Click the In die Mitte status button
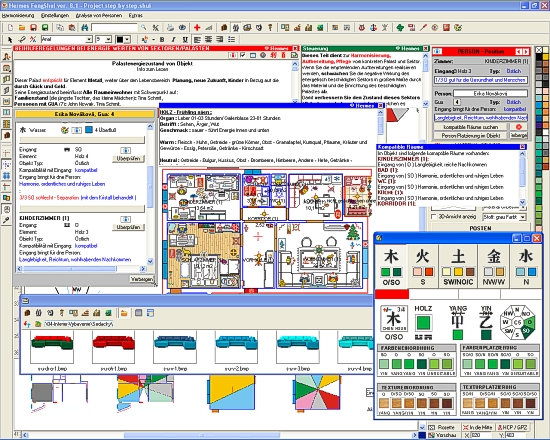Screen dimensions: 550x440 tap(477, 427)
